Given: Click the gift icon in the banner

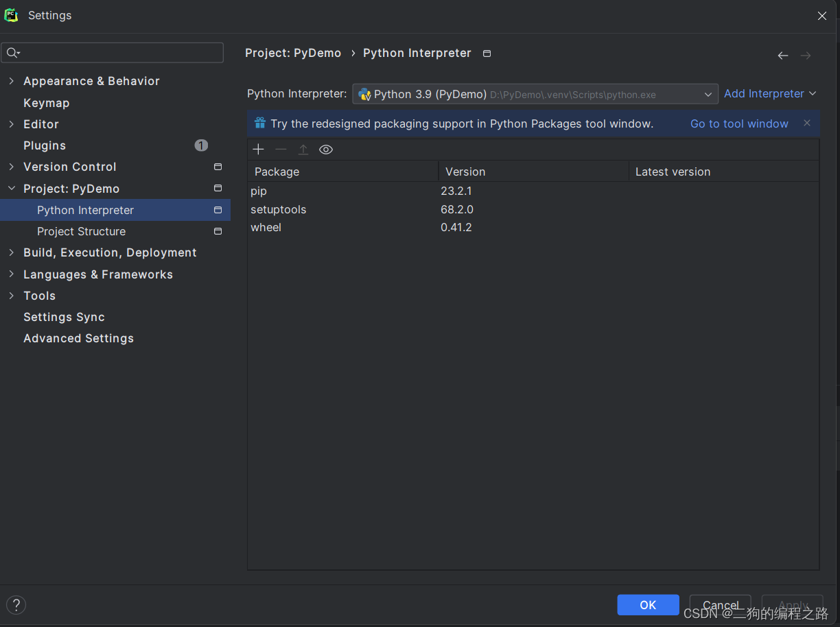Looking at the screenshot, I should pos(260,123).
